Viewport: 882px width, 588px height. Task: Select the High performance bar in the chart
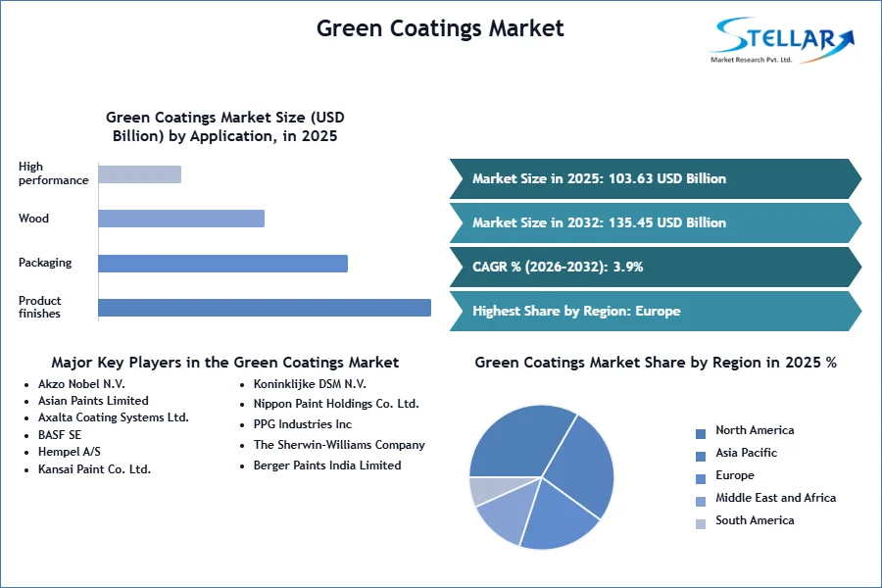click(x=139, y=174)
